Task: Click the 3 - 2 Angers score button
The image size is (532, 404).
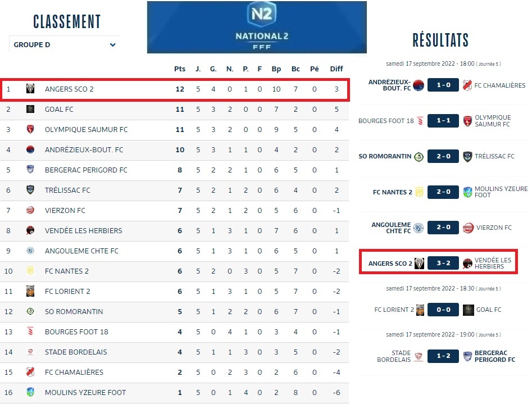Action: (x=443, y=263)
